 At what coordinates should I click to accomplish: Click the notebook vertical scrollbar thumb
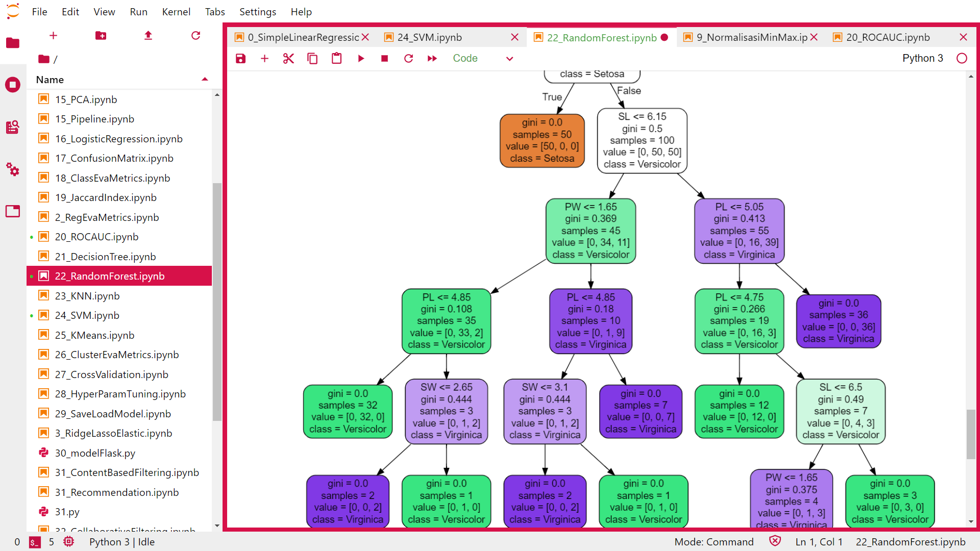point(971,434)
